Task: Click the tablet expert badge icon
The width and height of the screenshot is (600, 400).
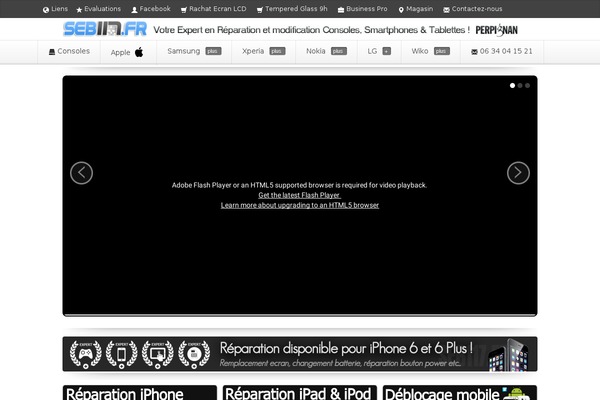Action: click(158, 354)
